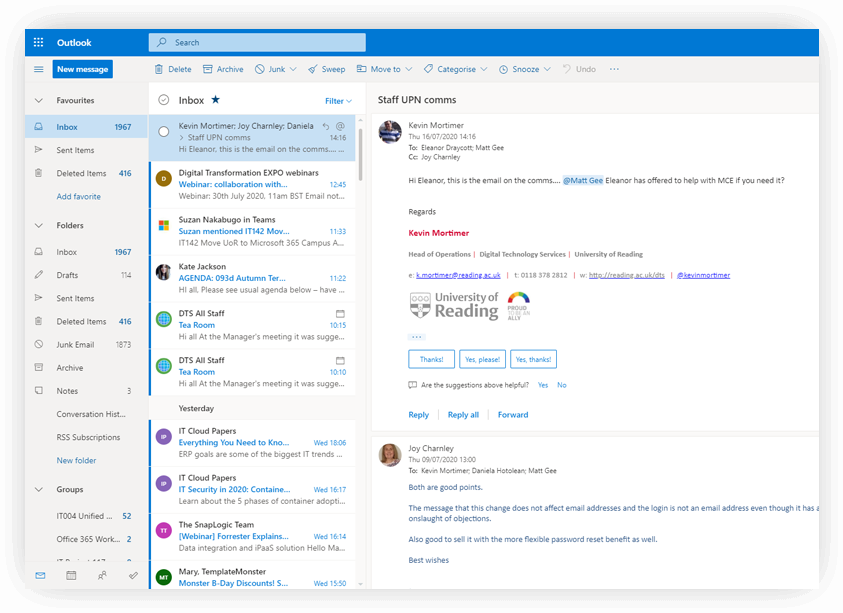The image size is (843, 613).
Task: Click the Undo toolbar button
Action: [x=579, y=69]
